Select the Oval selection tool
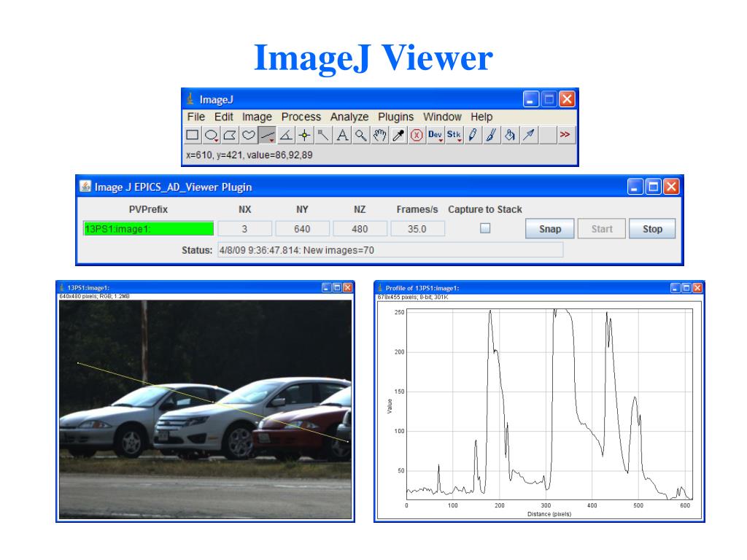 coord(211,135)
